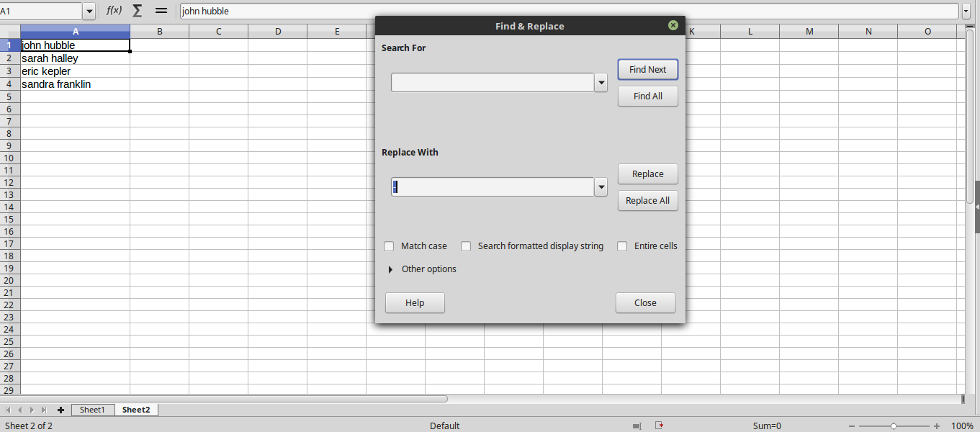Select the Sheet2 tab
This screenshot has width=980, height=432.
coord(136,410)
